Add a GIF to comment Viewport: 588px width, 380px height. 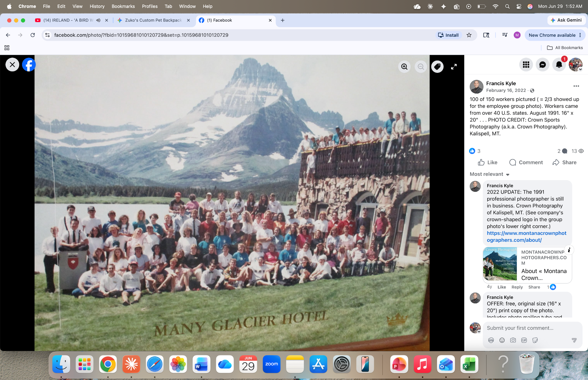click(524, 340)
